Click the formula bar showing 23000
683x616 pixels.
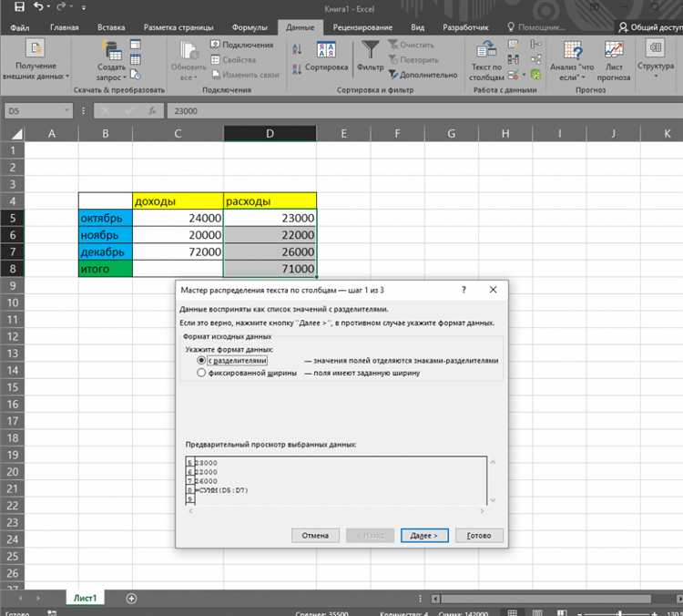coord(424,111)
